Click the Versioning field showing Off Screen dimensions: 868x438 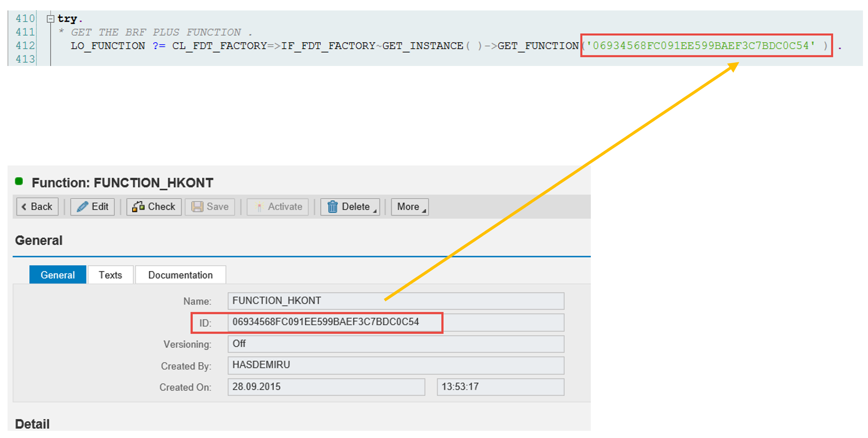[395, 344]
